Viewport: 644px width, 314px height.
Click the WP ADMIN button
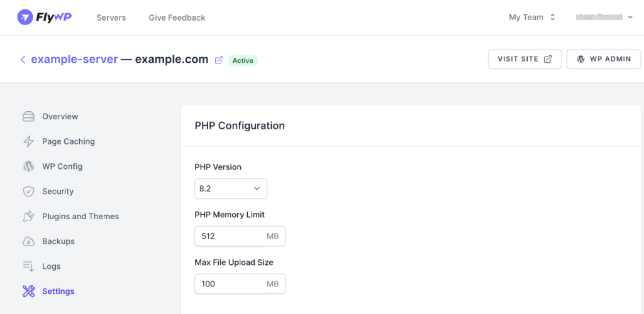coord(604,59)
